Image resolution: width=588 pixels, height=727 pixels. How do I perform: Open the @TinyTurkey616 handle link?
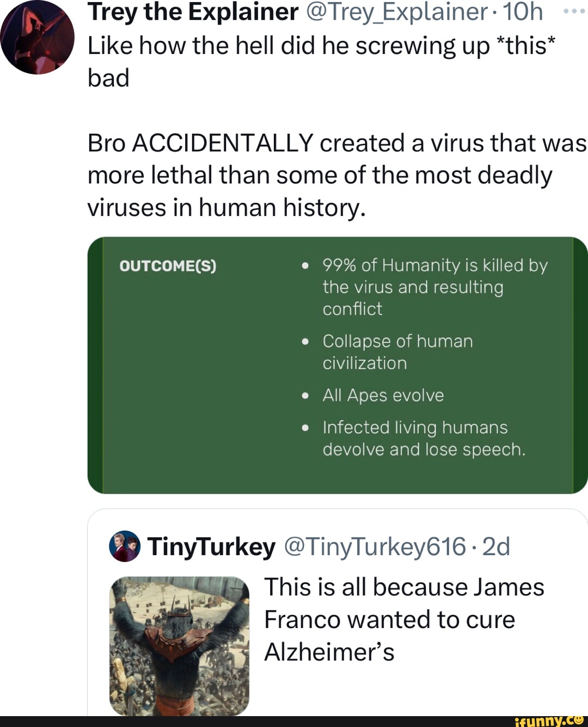[375, 546]
